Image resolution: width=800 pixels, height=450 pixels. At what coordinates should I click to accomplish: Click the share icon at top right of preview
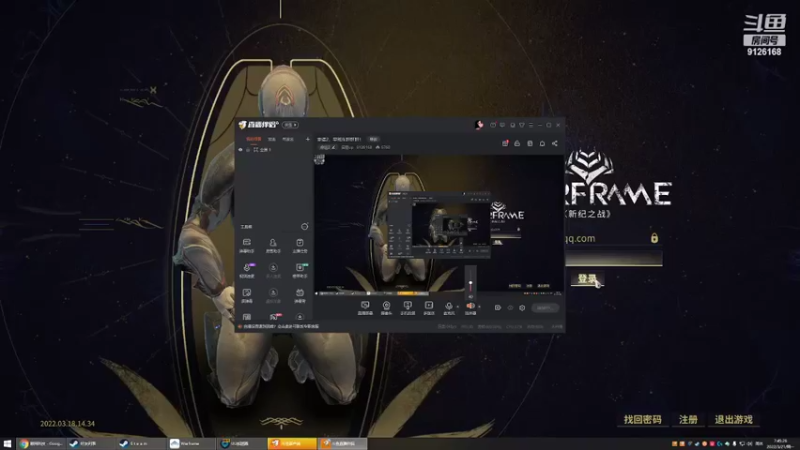point(555,143)
